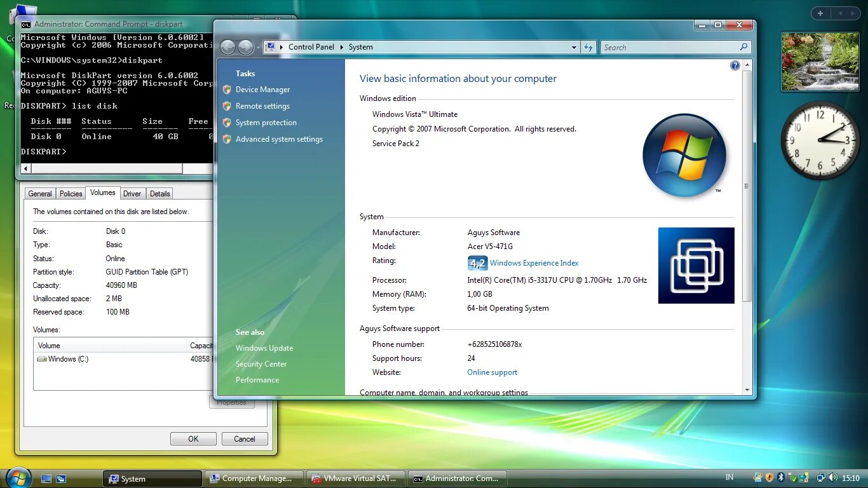The height and width of the screenshot is (488, 868).
Task: Open Remote settings link
Action: [262, 106]
